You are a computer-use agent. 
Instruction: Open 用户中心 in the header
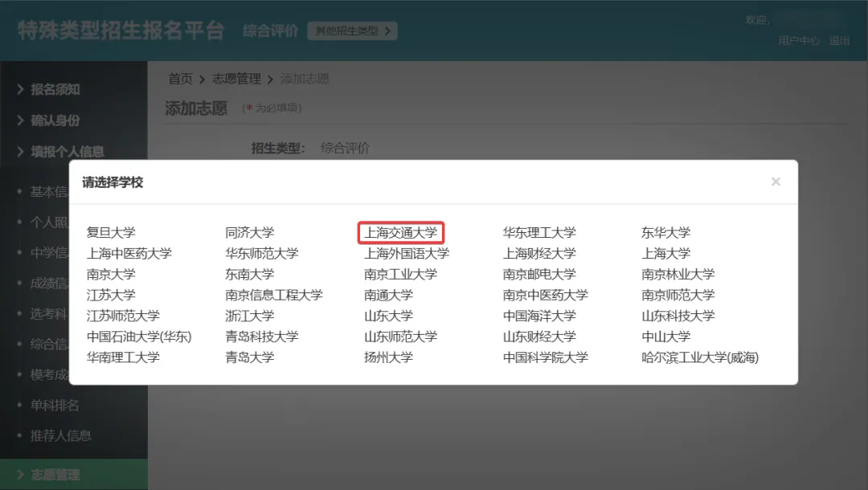[798, 40]
